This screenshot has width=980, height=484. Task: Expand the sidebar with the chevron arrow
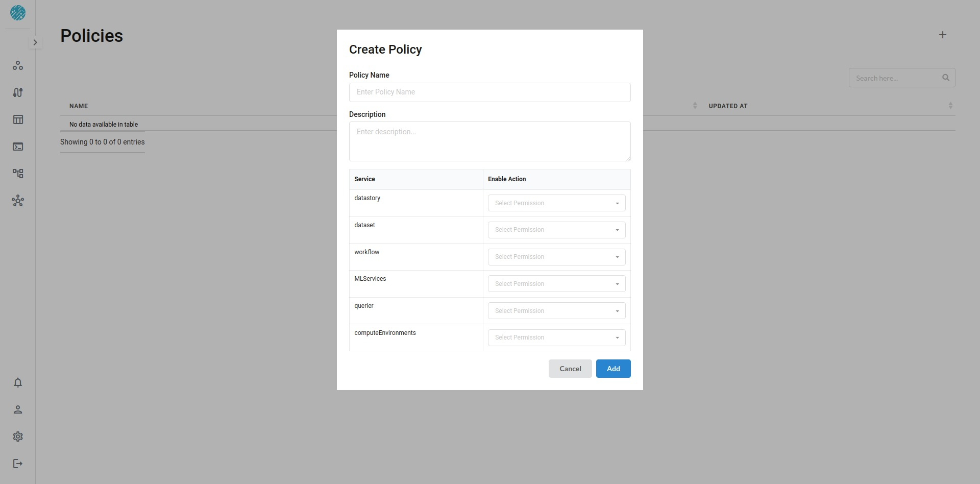[35, 42]
